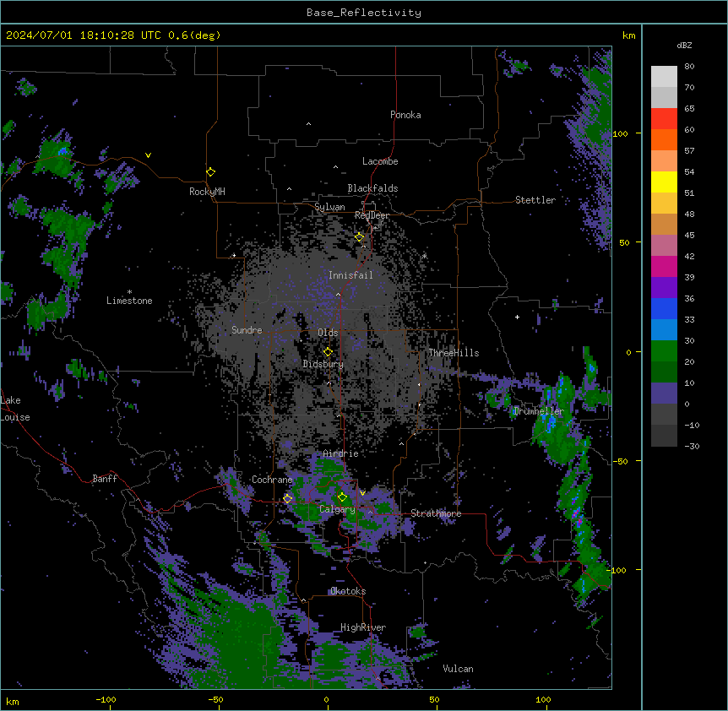Select the Okotoks label
Image resolution: width=728 pixels, height=711 pixels.
pyautogui.click(x=348, y=591)
